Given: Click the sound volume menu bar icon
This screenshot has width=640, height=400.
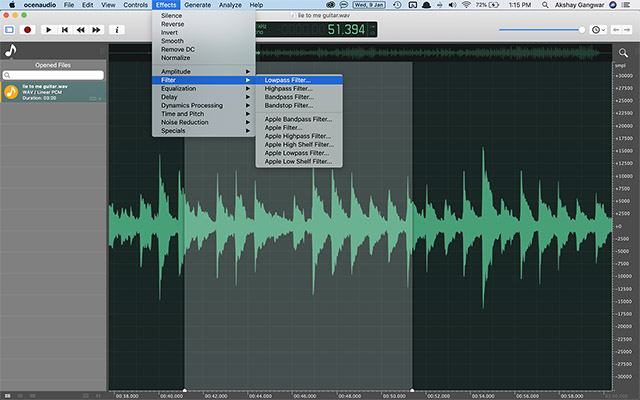Looking at the screenshot, I should pyautogui.click(x=453, y=5).
